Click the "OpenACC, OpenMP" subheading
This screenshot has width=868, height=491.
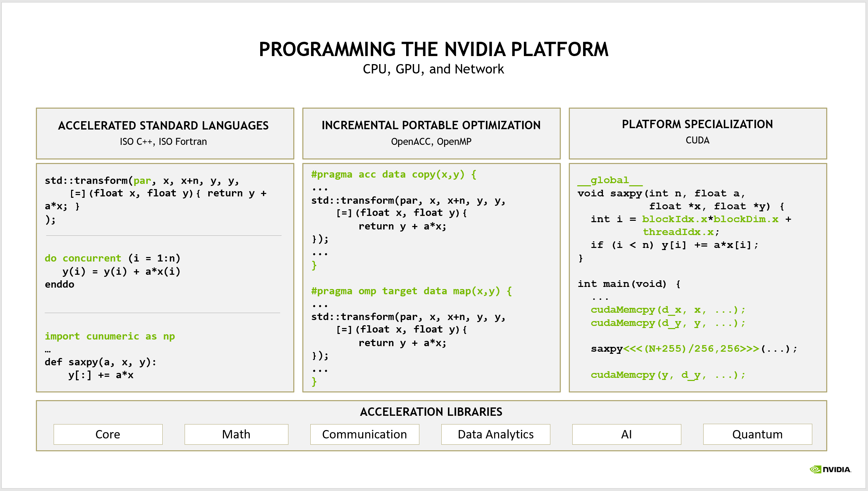tap(431, 142)
